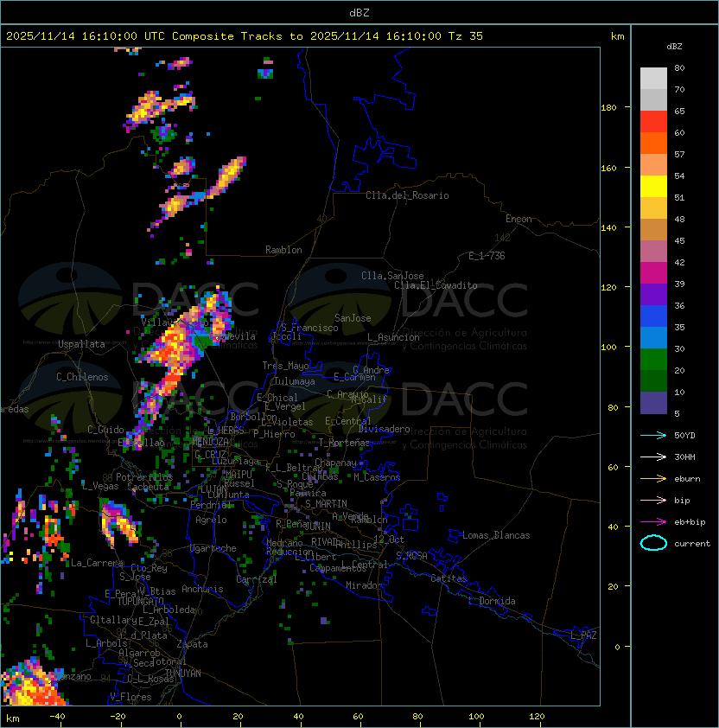Click the 'L_Dormida' map label
The width and height of the screenshot is (719, 728).
tap(492, 601)
